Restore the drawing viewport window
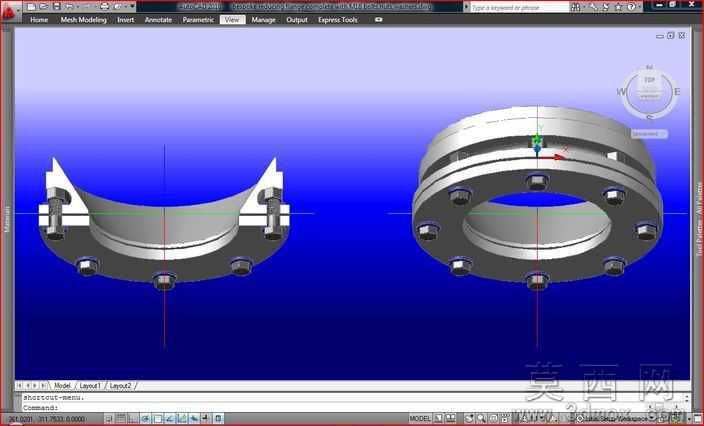704x426 pixels. [x=670, y=35]
